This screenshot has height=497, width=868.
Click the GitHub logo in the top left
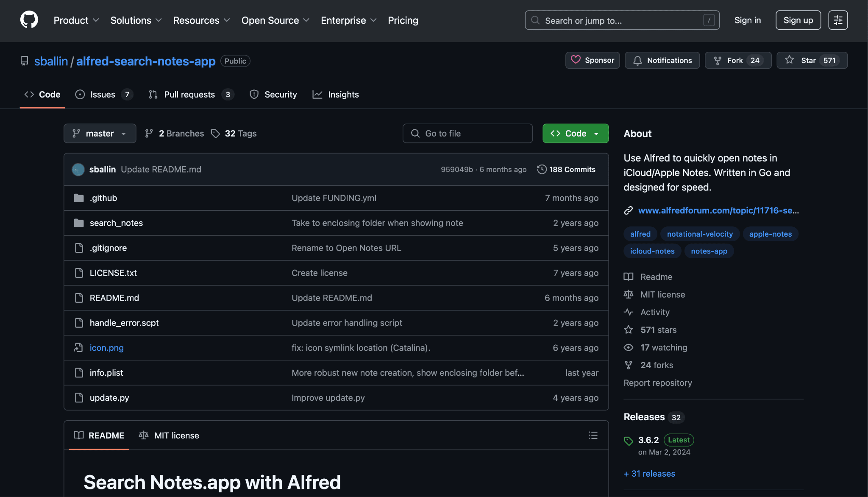(29, 19)
